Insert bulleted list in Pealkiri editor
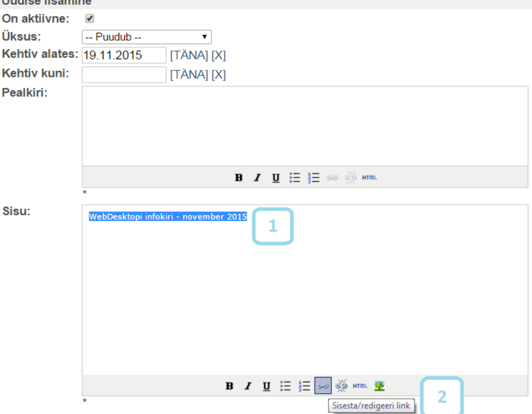 click(294, 177)
